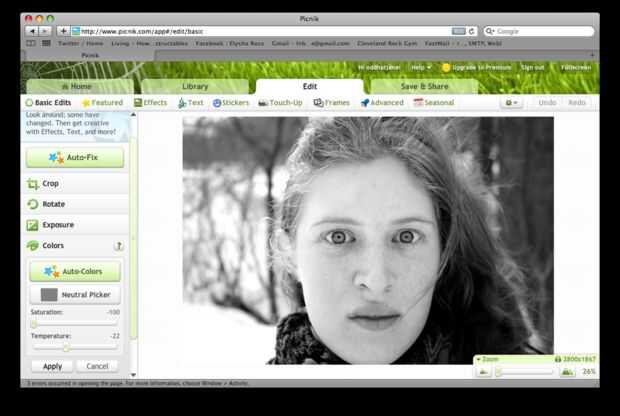Click Upgrade to Premium link
Viewport: 620px width, 416px height.
point(477,68)
